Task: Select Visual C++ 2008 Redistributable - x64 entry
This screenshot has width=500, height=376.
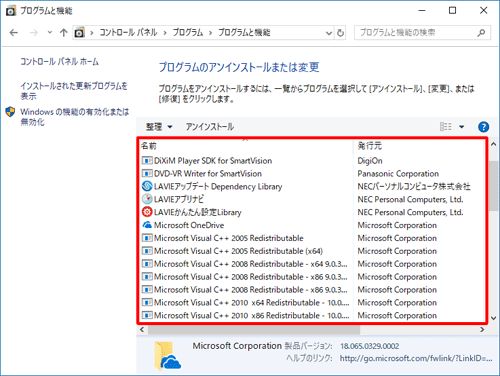Action: point(250,264)
